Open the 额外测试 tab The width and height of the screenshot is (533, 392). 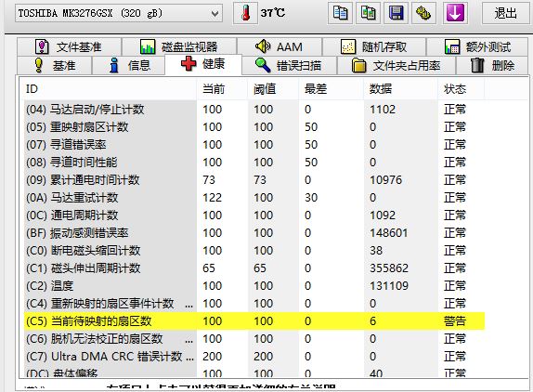pyautogui.click(x=477, y=46)
